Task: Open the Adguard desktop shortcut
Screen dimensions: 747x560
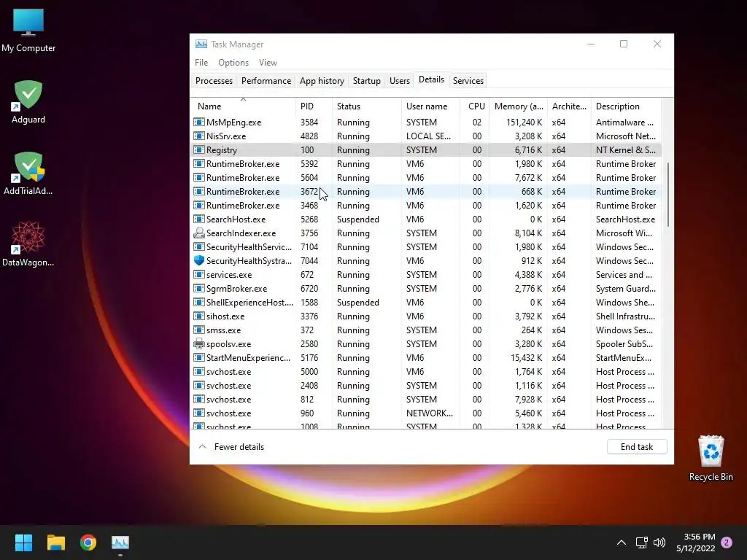Action: point(28,102)
